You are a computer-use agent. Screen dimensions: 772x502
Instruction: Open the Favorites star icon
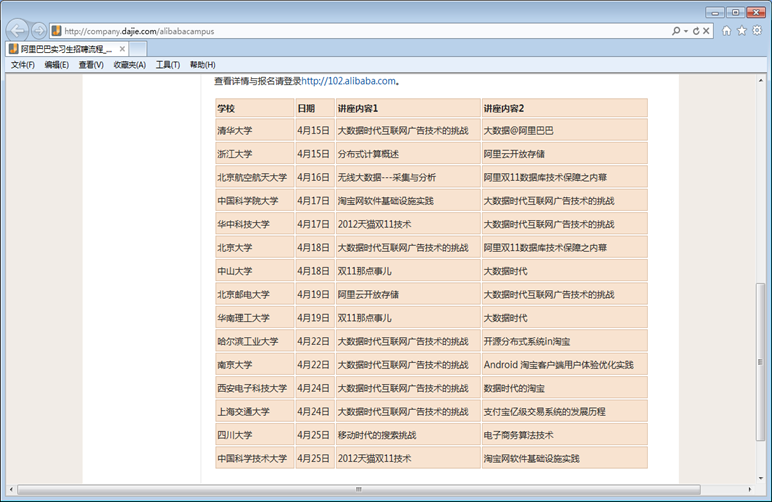click(x=741, y=31)
